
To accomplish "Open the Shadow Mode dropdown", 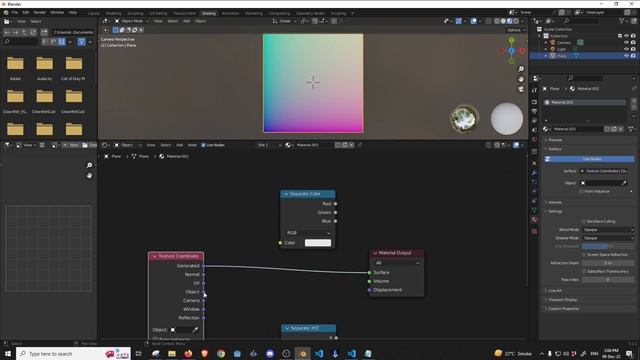I will [x=608, y=238].
